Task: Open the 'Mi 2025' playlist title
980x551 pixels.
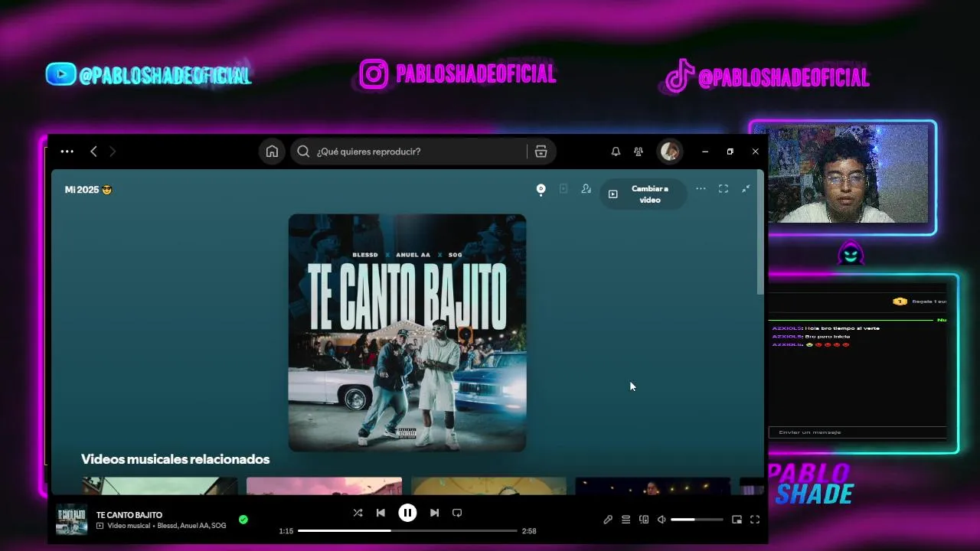Action: [88, 190]
